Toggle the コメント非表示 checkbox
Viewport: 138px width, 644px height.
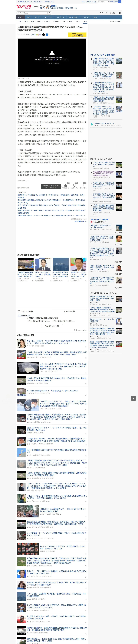75,330
